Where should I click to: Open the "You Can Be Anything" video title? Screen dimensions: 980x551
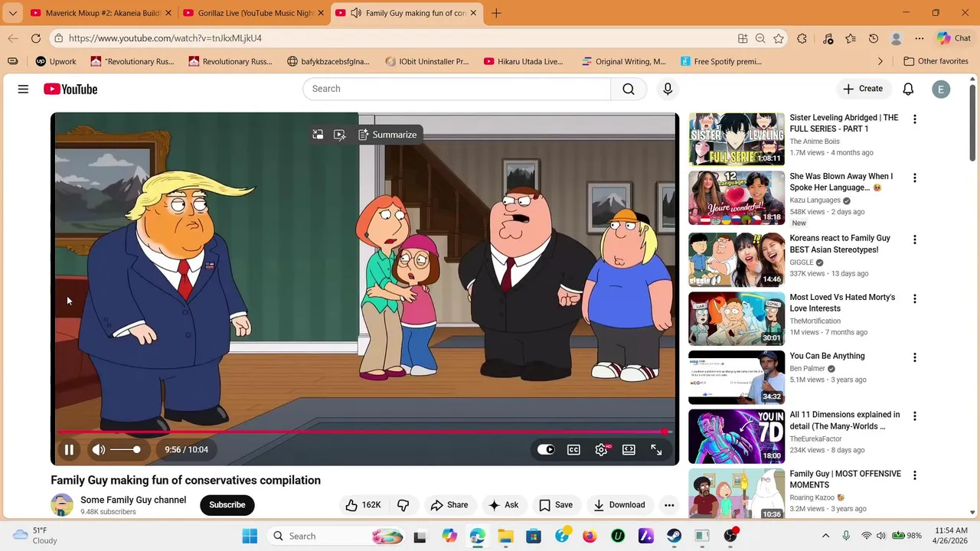pyautogui.click(x=827, y=356)
